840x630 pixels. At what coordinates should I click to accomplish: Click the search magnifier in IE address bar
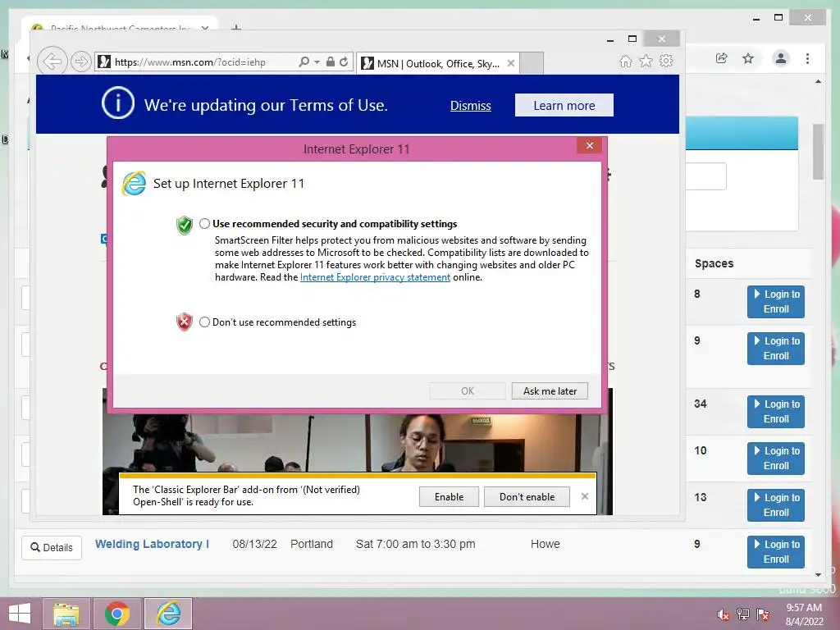tap(304, 62)
